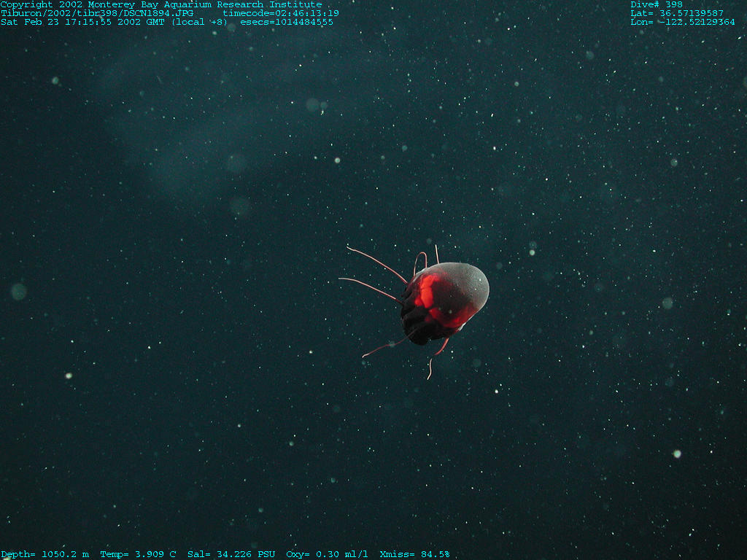Click the Lon= -122.52129364 readout
The image size is (747, 560).
point(682,22)
